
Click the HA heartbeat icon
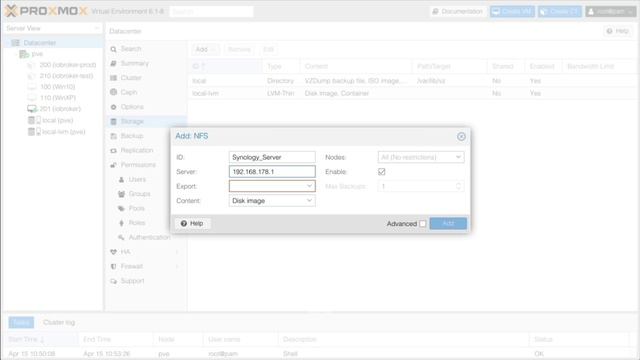click(x=113, y=252)
